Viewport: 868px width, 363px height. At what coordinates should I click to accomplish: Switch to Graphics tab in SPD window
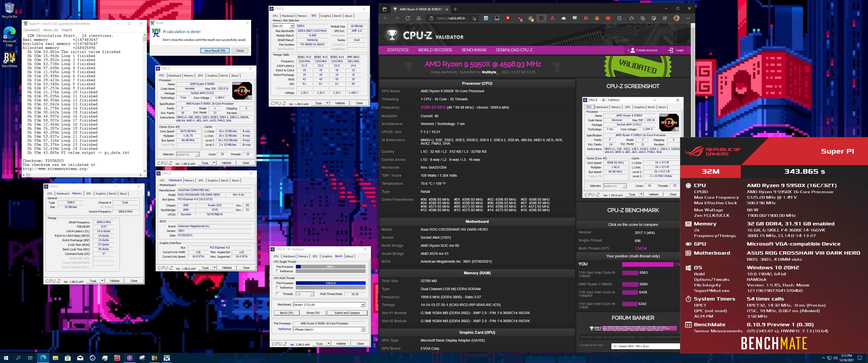click(325, 16)
